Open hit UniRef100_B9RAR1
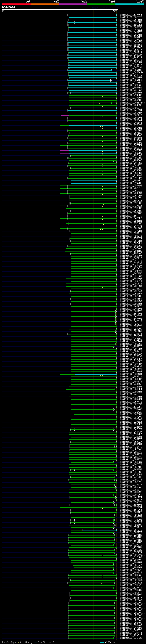The image size is (146, 644). 131,88
